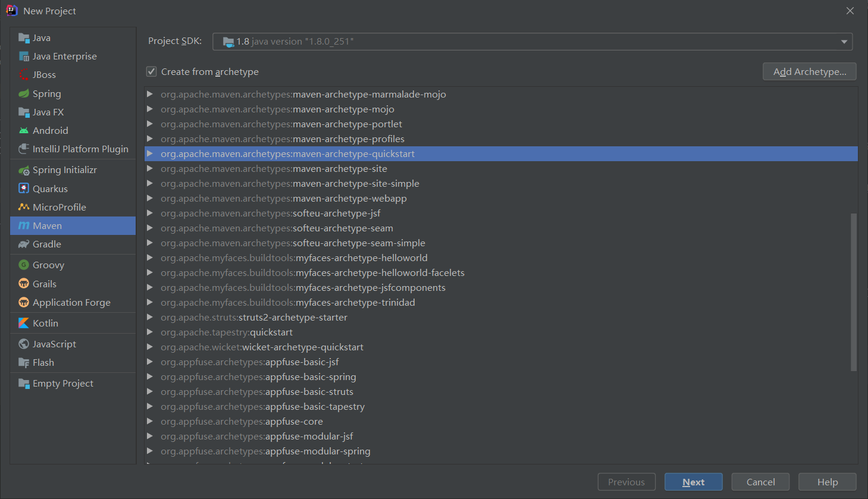
Task: Expand wicket-archetype-quickstart node arrow
Action: pos(150,347)
